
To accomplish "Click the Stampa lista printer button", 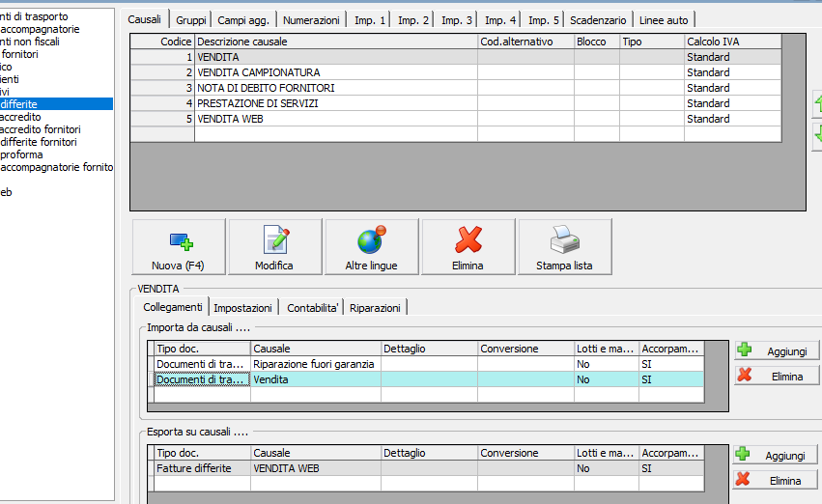I will click(565, 247).
